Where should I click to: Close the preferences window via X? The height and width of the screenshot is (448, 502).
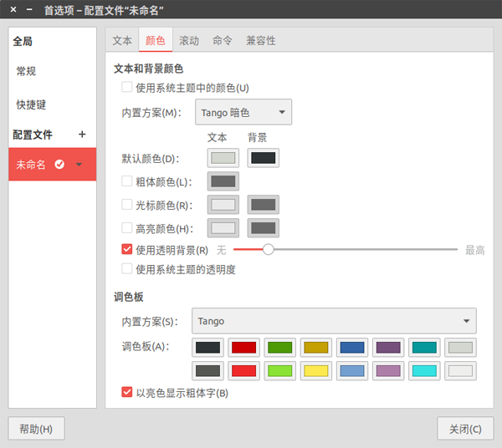(13, 9)
